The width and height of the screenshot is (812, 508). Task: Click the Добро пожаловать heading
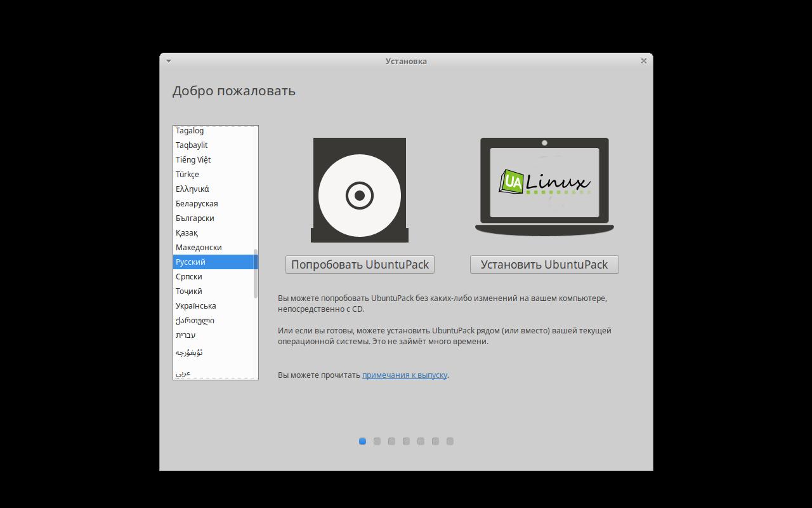pos(234,91)
